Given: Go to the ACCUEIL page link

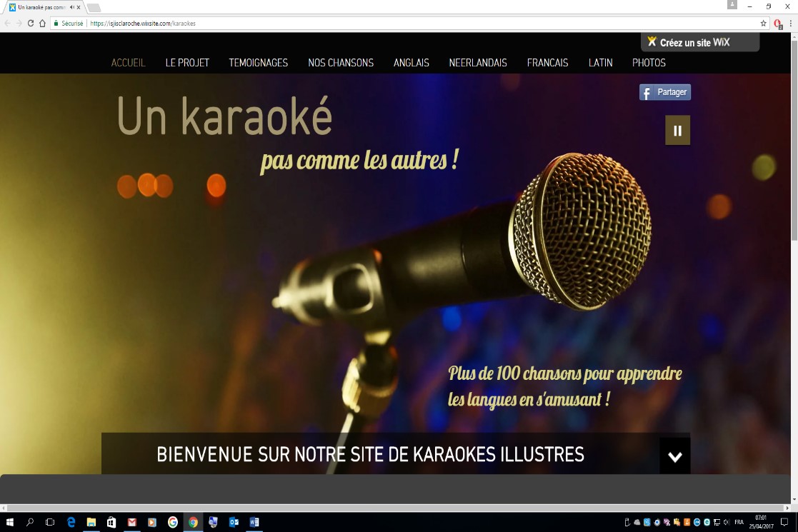Looking at the screenshot, I should (128, 63).
